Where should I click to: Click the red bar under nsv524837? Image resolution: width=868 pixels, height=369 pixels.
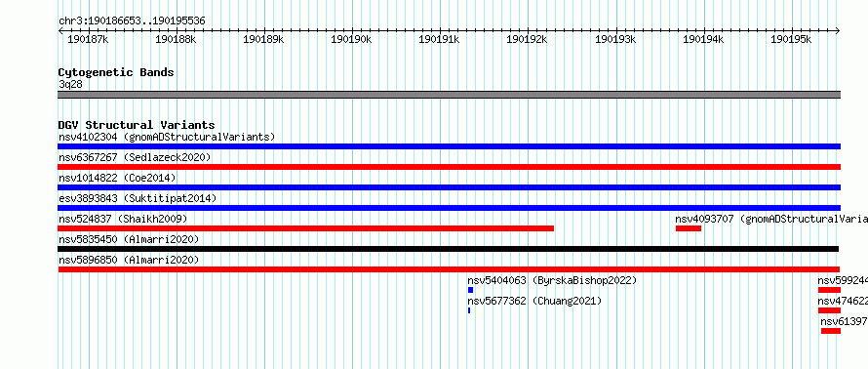[x=305, y=228]
